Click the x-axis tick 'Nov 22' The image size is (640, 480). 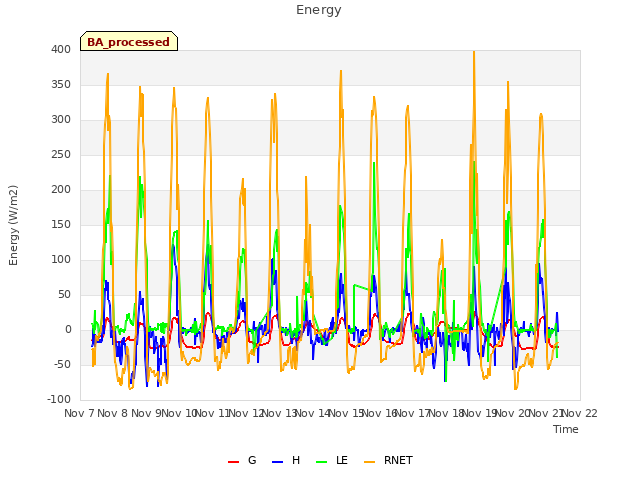580,413
